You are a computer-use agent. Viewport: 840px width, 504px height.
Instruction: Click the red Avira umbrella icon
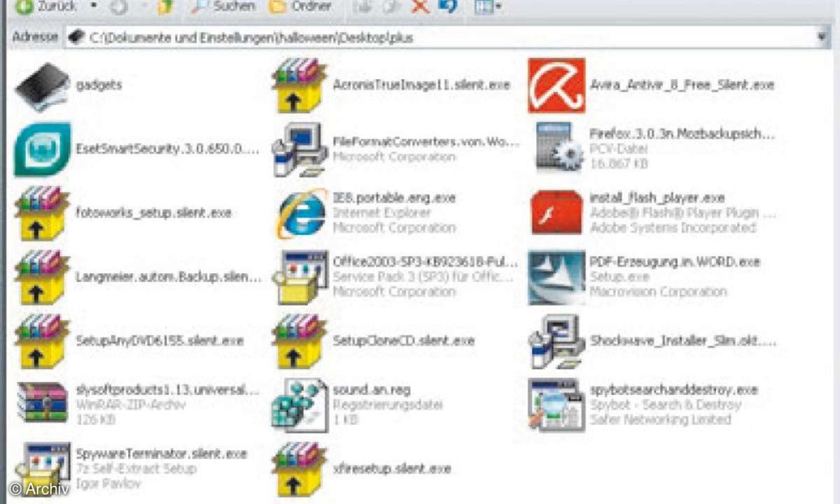click(x=556, y=85)
